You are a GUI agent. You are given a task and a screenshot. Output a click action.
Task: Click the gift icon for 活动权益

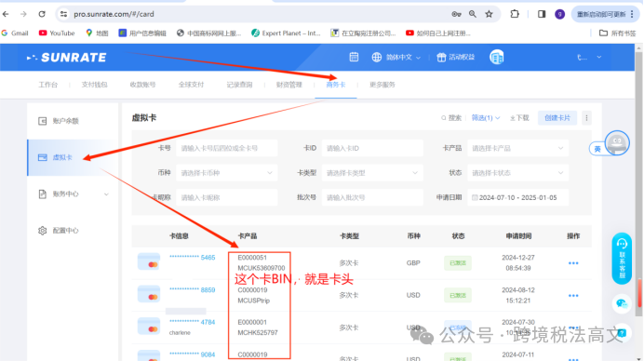(441, 58)
